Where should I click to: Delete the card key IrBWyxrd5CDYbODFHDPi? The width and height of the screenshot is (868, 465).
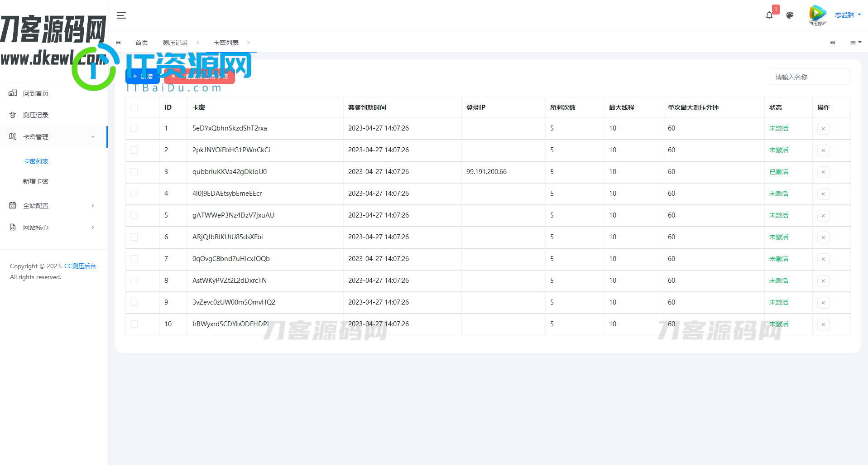(x=823, y=325)
